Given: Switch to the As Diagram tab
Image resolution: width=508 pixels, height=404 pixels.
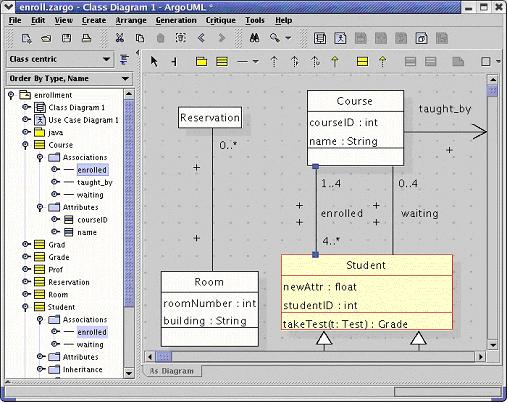Looking at the screenshot, I should pyautogui.click(x=172, y=371).
